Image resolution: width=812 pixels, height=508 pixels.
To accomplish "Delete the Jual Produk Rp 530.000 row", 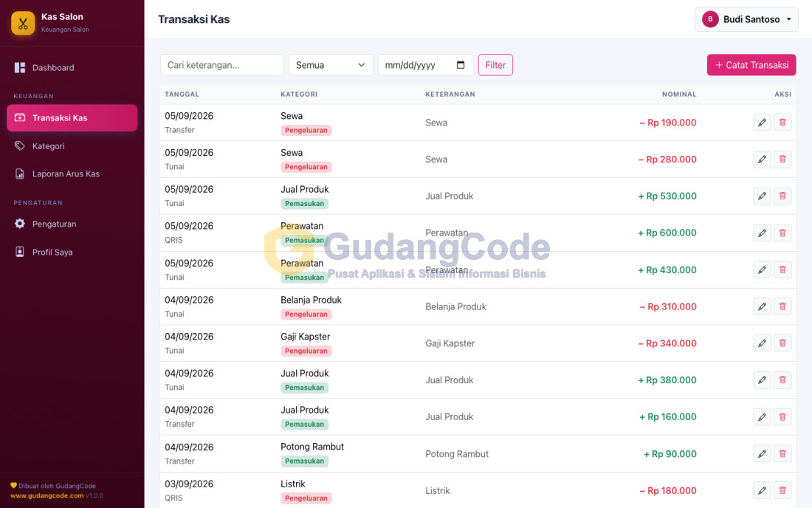I will pos(782,196).
